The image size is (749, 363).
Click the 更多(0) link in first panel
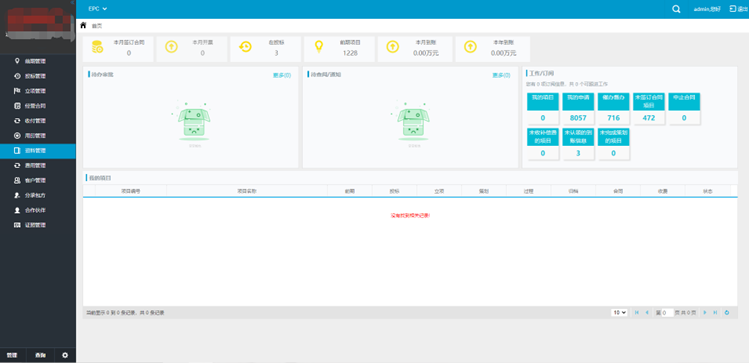[x=282, y=75]
